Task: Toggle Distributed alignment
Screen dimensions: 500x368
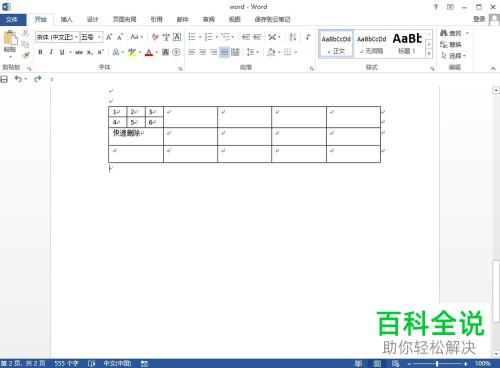Action: point(235,52)
